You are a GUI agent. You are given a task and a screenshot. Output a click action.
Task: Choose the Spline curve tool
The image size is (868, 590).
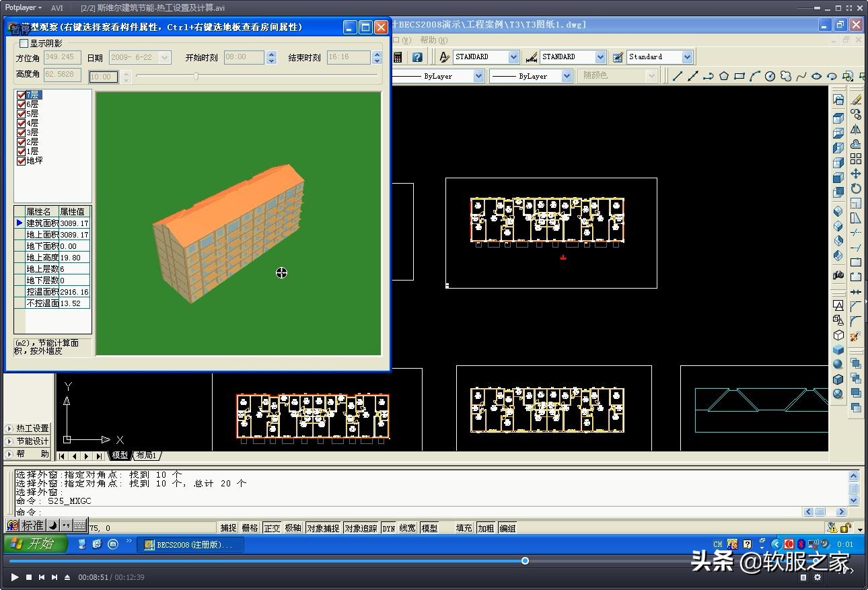(x=801, y=76)
